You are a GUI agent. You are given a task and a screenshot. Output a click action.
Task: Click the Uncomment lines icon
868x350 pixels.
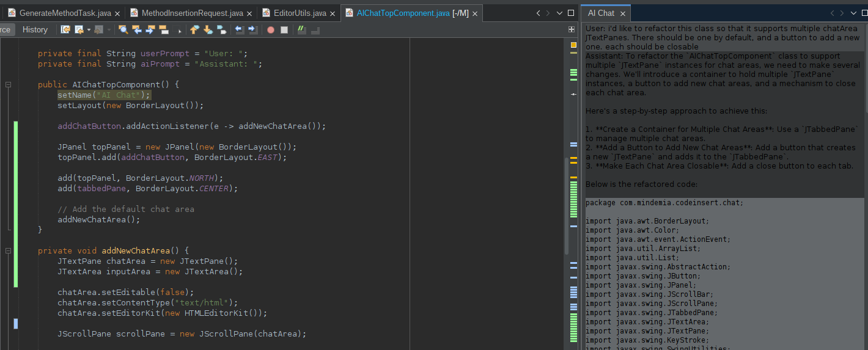click(315, 29)
